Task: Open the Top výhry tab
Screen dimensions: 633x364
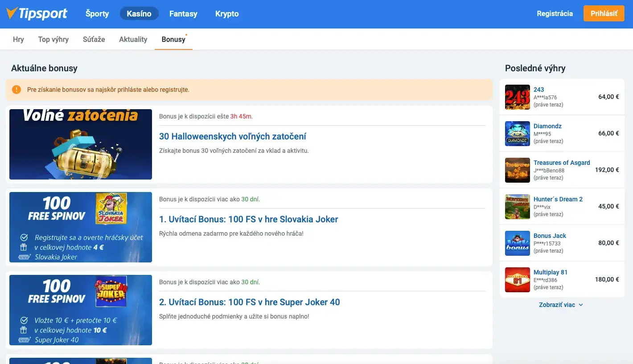Action: point(53,39)
